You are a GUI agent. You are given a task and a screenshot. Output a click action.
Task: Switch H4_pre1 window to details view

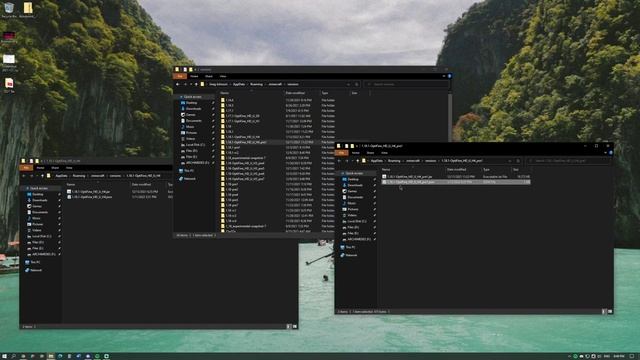click(x=604, y=311)
